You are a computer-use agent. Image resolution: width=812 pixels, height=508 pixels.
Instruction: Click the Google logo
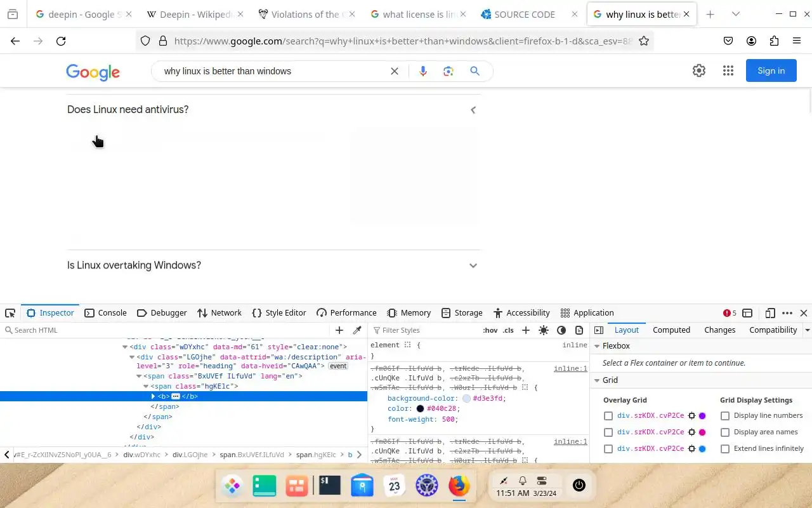coord(93,72)
